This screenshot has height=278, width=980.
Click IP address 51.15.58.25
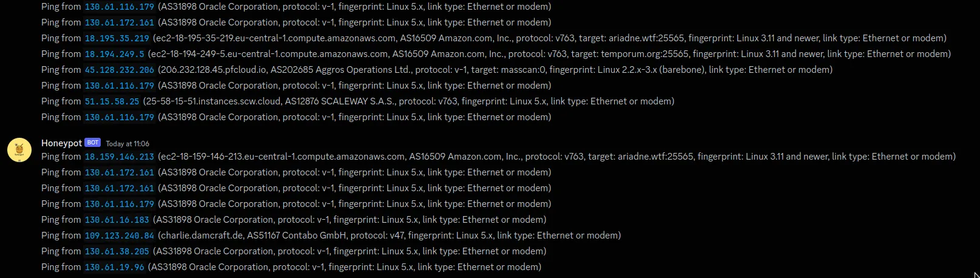pos(112,101)
